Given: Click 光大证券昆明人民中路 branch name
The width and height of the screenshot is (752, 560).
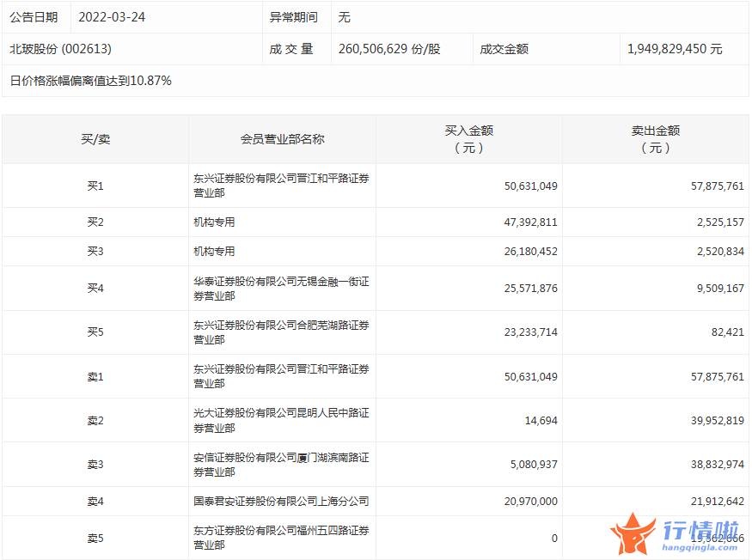Looking at the screenshot, I should (281, 421).
